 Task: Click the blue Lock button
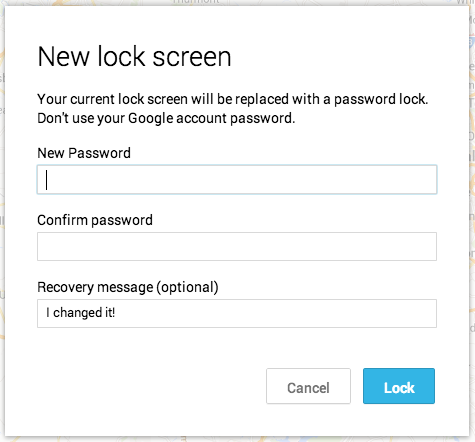tap(399, 386)
